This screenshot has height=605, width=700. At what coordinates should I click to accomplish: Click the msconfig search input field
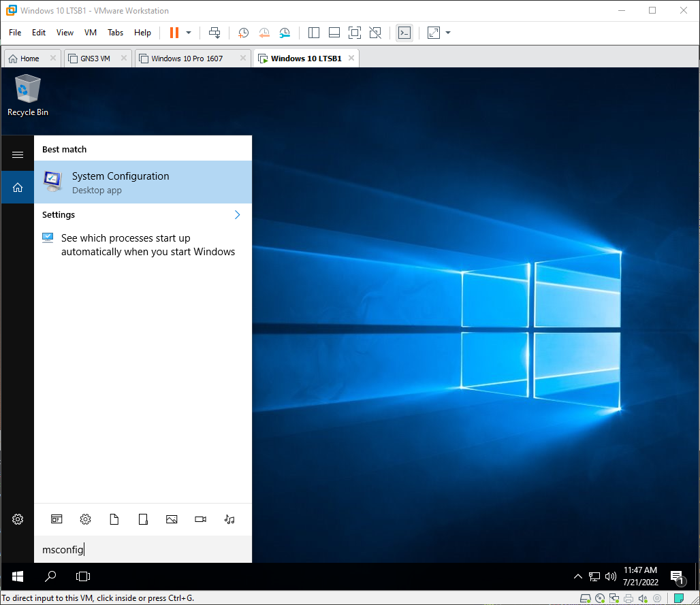pos(143,549)
